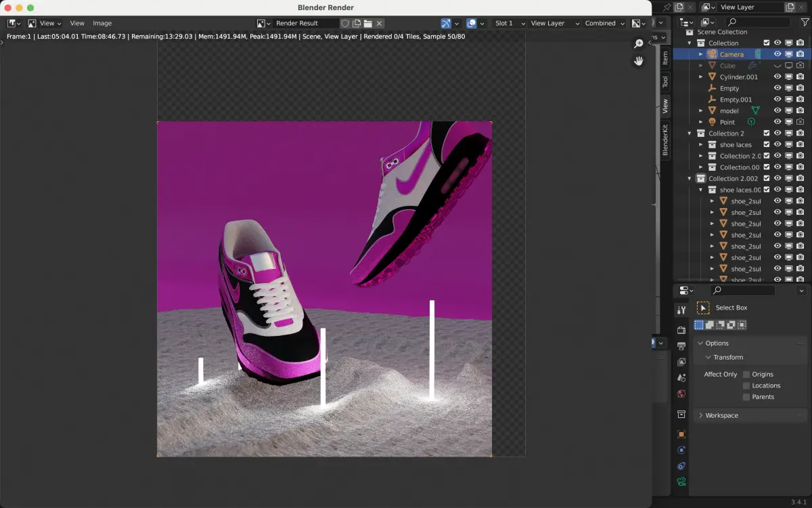Click the properties editor search field
Screen dimensions: 812x508
click(742, 290)
